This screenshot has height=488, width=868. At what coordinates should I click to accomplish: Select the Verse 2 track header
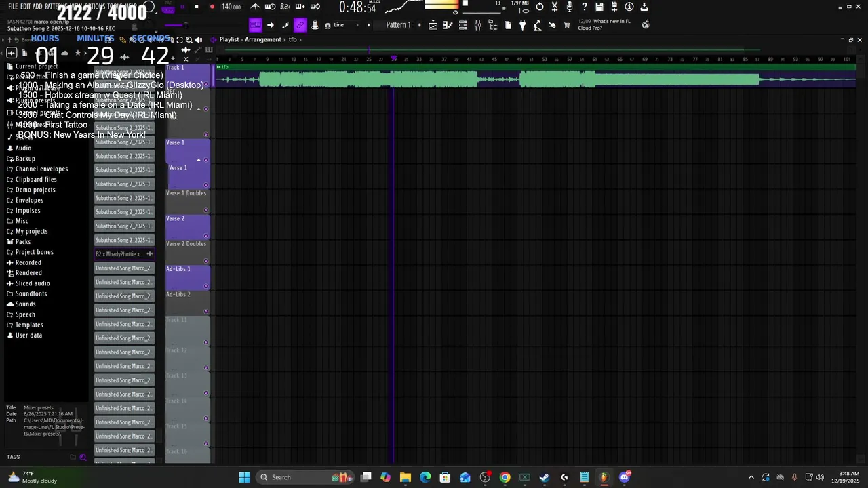point(188,226)
